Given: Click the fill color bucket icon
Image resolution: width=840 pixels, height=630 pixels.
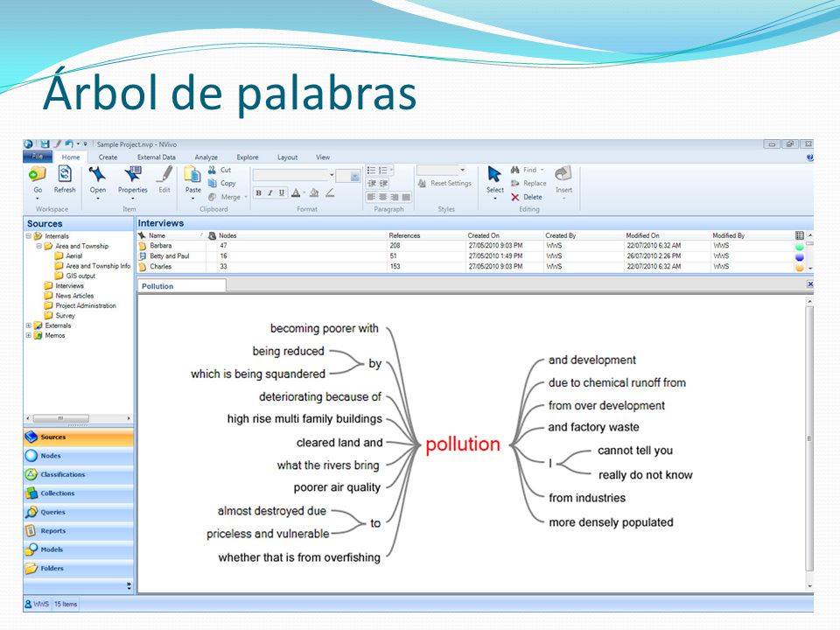Looking at the screenshot, I should click(314, 192).
